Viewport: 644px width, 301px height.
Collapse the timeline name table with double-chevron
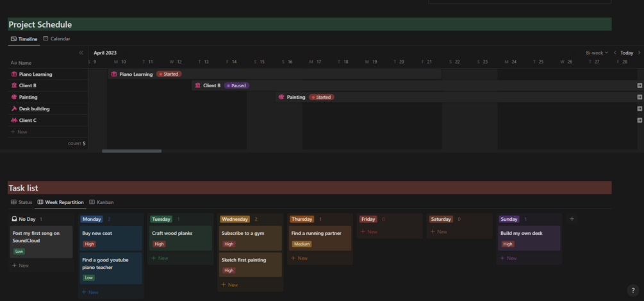coord(81,53)
